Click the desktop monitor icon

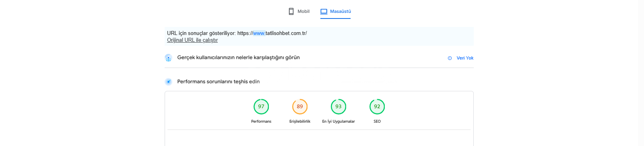point(324,11)
